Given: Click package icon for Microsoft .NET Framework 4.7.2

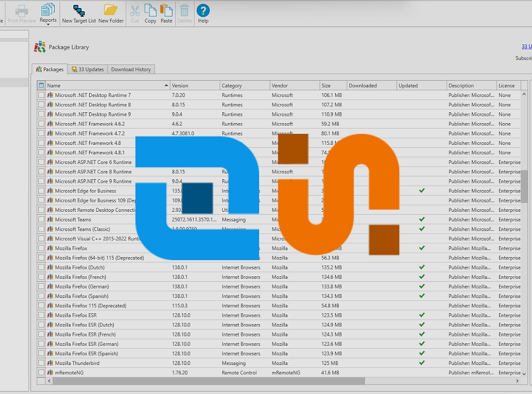Looking at the screenshot, I should 50,134.
